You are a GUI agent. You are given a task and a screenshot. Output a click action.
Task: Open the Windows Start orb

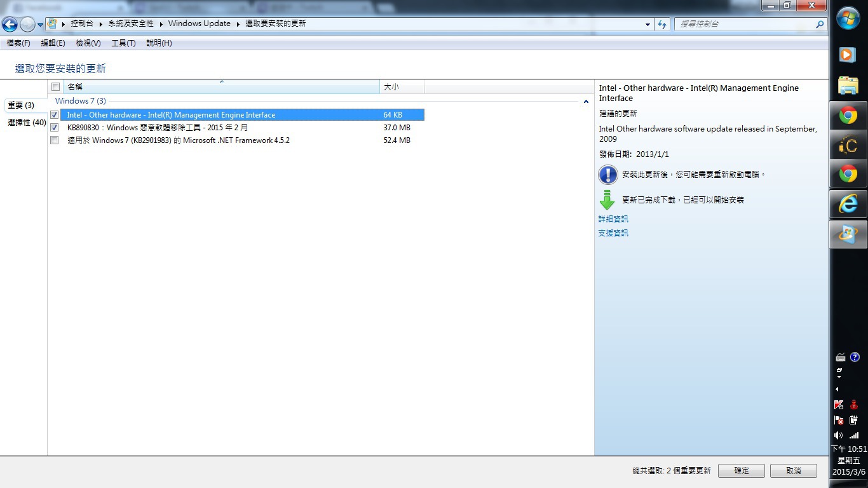(848, 18)
